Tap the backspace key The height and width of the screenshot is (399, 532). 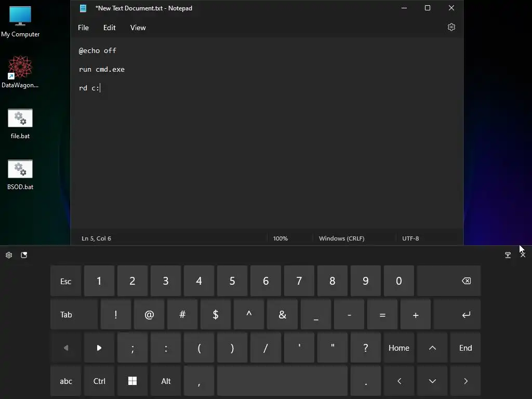449,281
